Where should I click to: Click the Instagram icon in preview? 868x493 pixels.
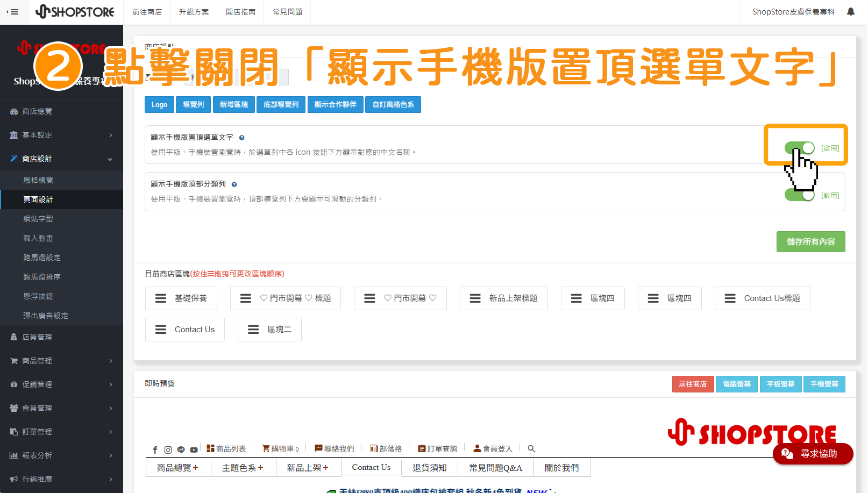point(168,449)
